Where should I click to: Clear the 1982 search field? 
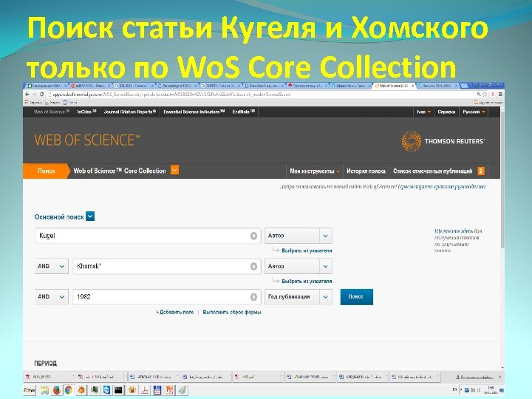pyautogui.click(x=253, y=297)
